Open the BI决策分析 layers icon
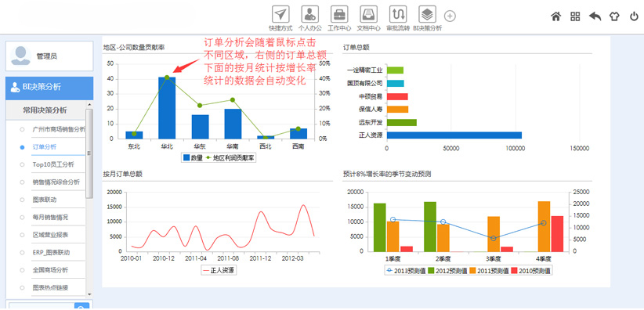This screenshot has width=644, height=310. coord(427,14)
